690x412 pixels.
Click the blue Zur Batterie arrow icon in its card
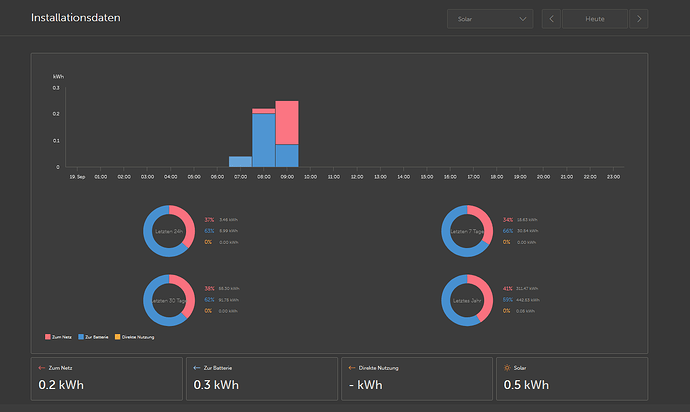197,368
